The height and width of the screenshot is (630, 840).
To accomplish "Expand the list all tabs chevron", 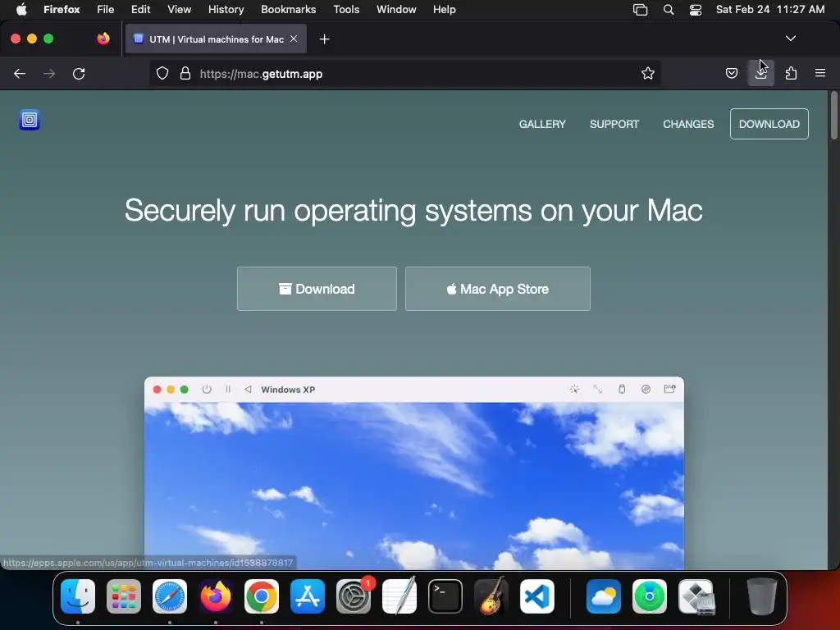I will click(790, 39).
